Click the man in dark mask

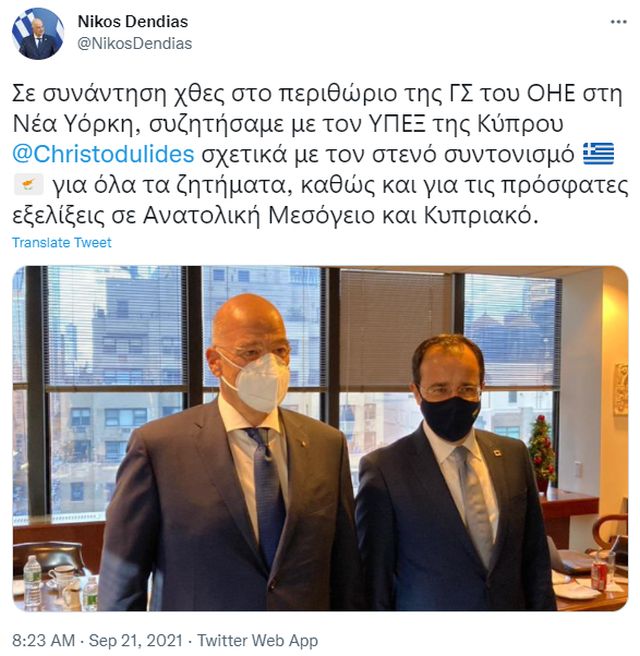(450, 477)
